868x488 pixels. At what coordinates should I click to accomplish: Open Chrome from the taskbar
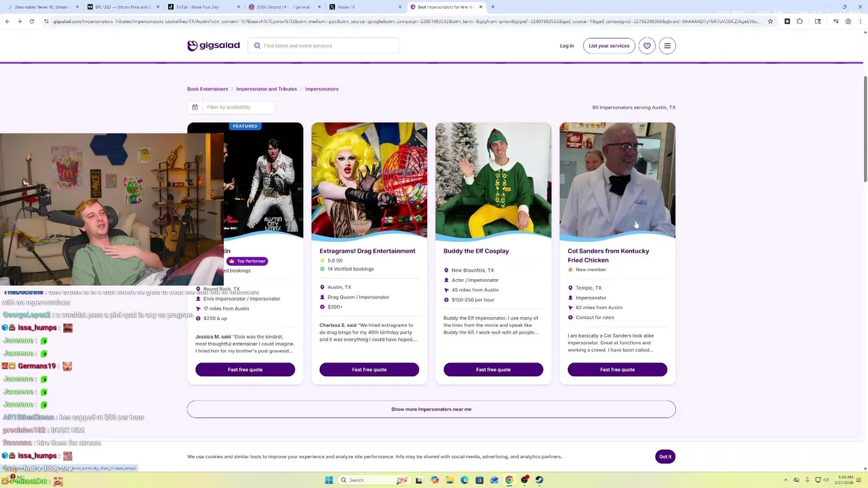pyautogui.click(x=509, y=480)
